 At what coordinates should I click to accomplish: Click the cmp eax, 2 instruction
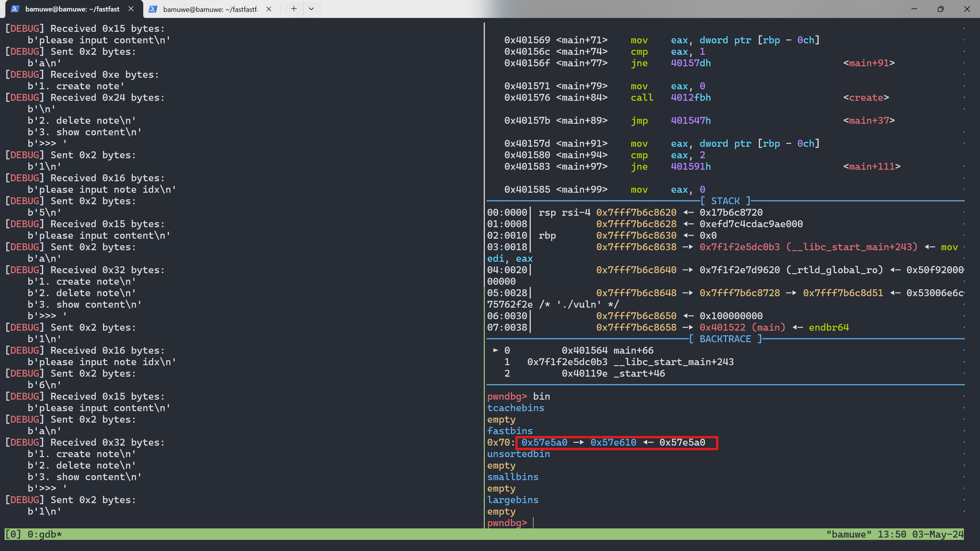coord(668,155)
